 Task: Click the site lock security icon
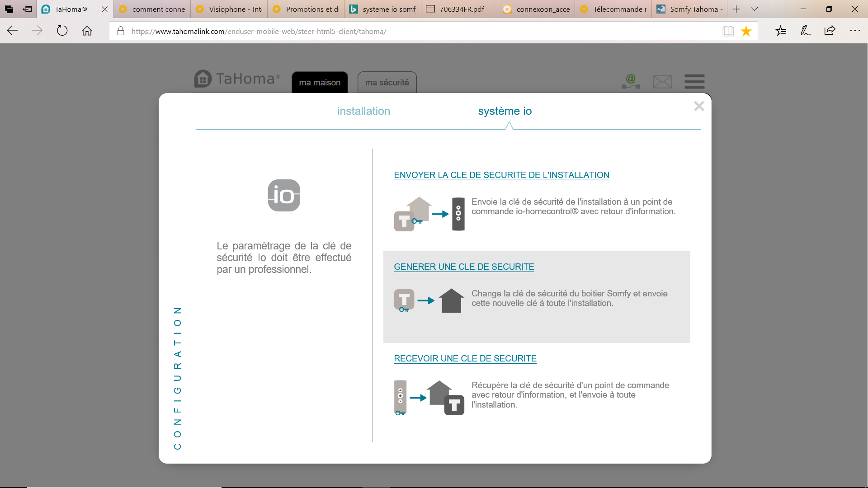coord(120,31)
